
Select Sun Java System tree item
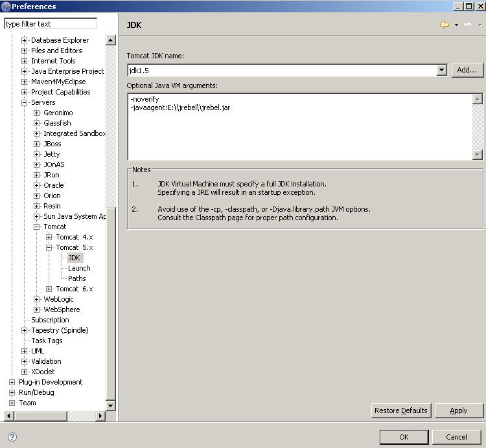click(x=75, y=216)
